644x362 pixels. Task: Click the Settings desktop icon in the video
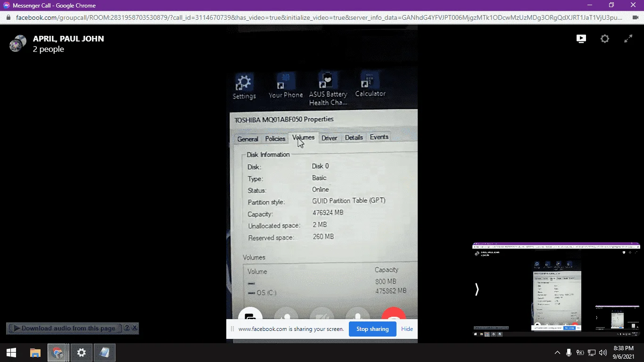coord(244,87)
